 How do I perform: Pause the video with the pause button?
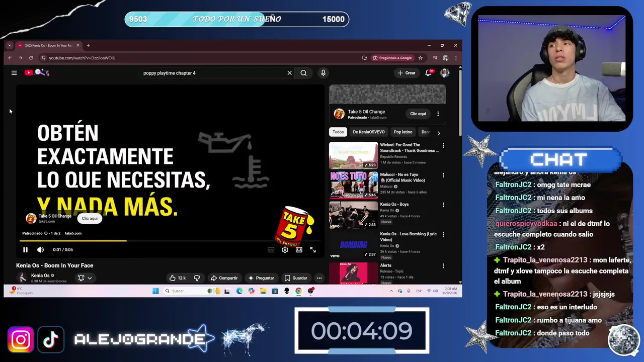point(25,250)
